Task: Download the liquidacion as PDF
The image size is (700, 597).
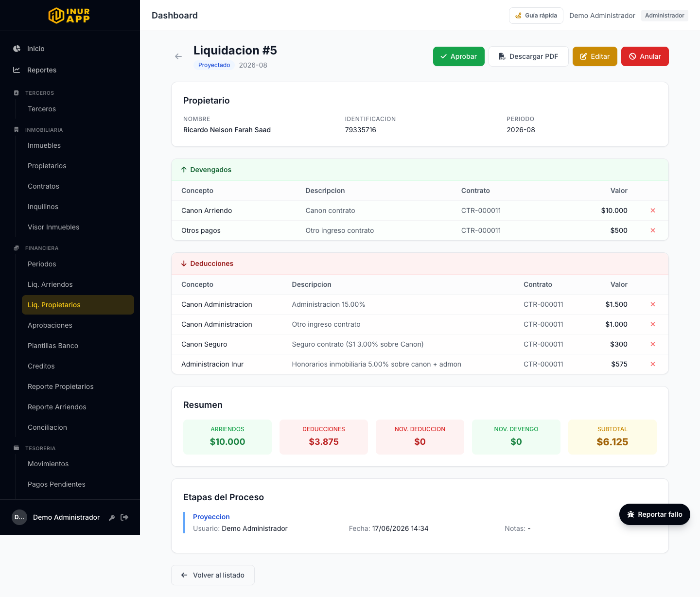Action: (x=528, y=56)
